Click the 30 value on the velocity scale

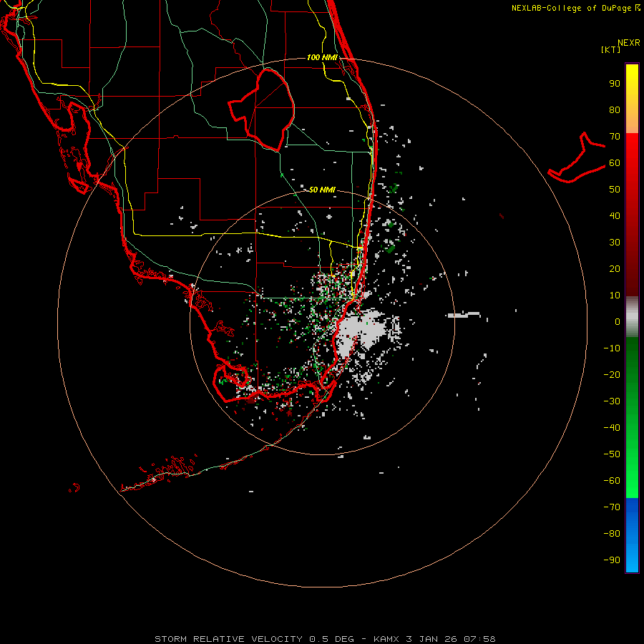click(x=615, y=243)
